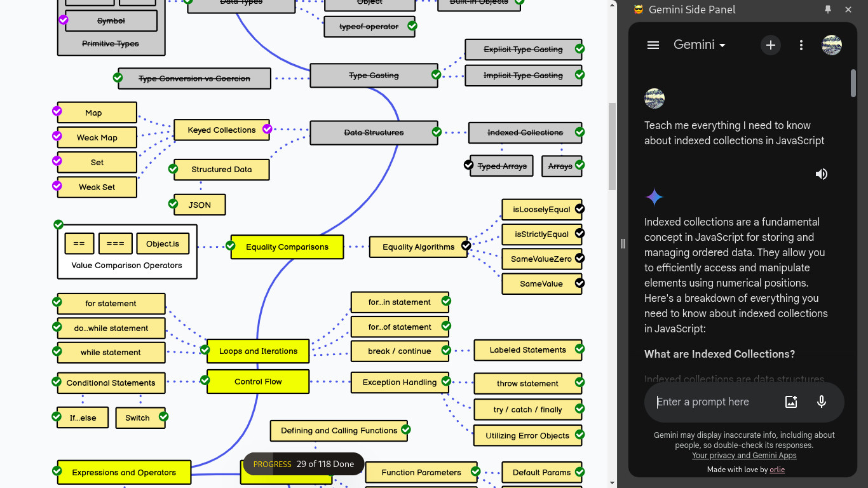Select the Data Structures node
Screen dimensions: 868x488
374,133
